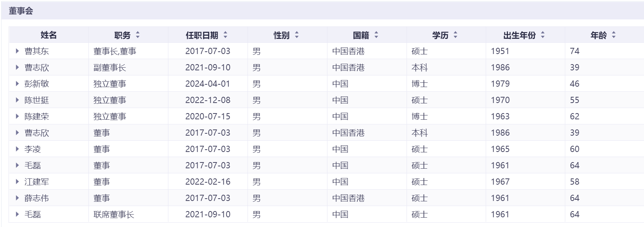Expand the 毛磊 联席董事长 row
The width and height of the screenshot is (644, 227).
tap(17, 214)
